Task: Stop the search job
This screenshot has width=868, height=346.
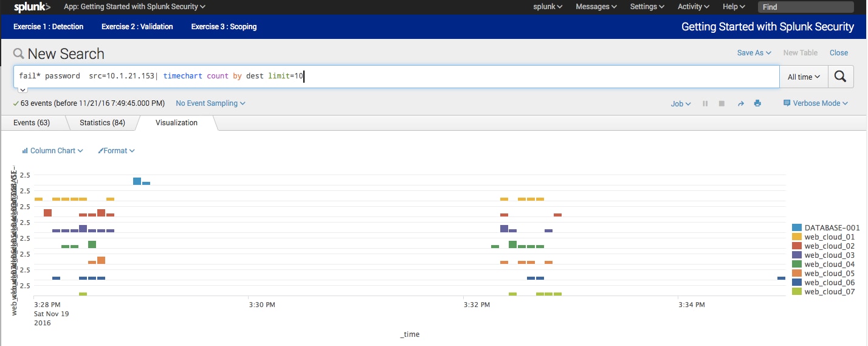Action: [x=722, y=103]
